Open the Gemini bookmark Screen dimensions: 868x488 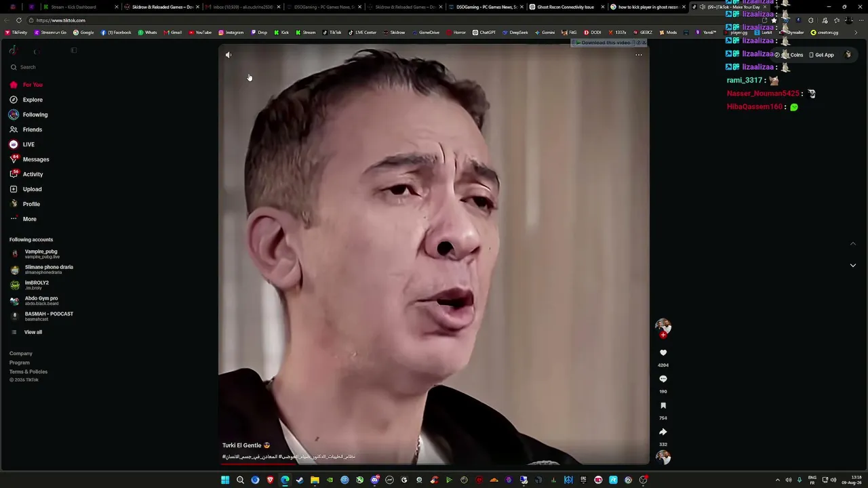tap(545, 33)
